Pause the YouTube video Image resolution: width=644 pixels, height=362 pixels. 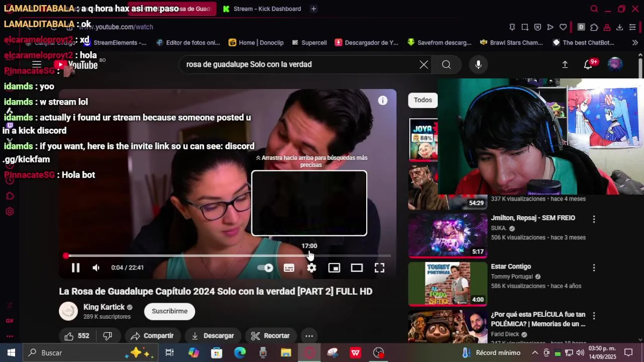click(75, 268)
